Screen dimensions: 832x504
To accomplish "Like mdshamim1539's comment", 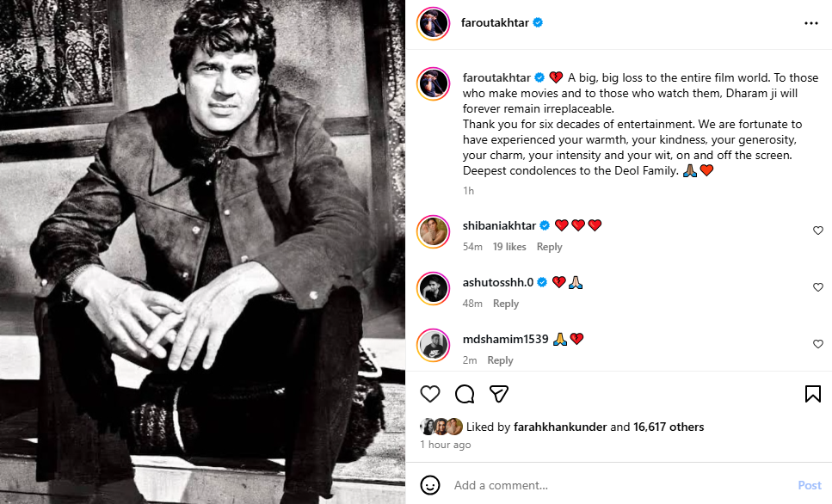I will 818,344.
